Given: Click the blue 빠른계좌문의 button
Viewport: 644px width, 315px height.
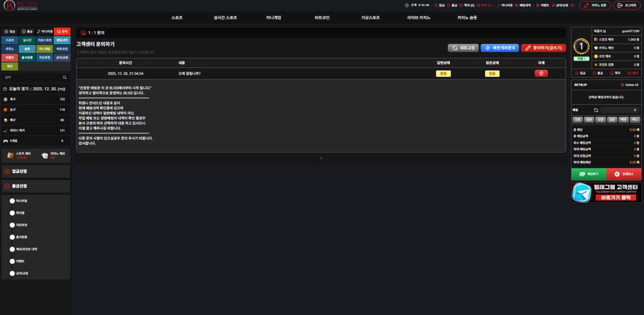Looking at the screenshot, I should pos(500,48).
